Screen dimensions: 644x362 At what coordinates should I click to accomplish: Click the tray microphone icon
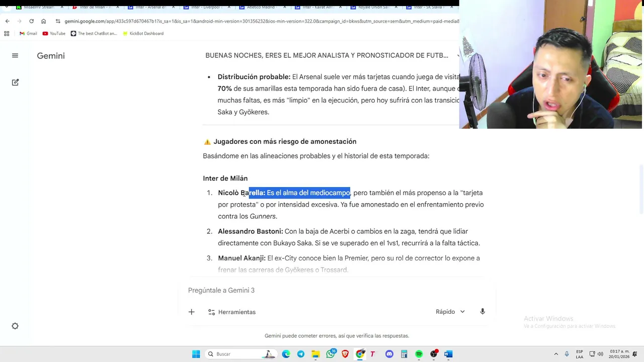point(567,354)
